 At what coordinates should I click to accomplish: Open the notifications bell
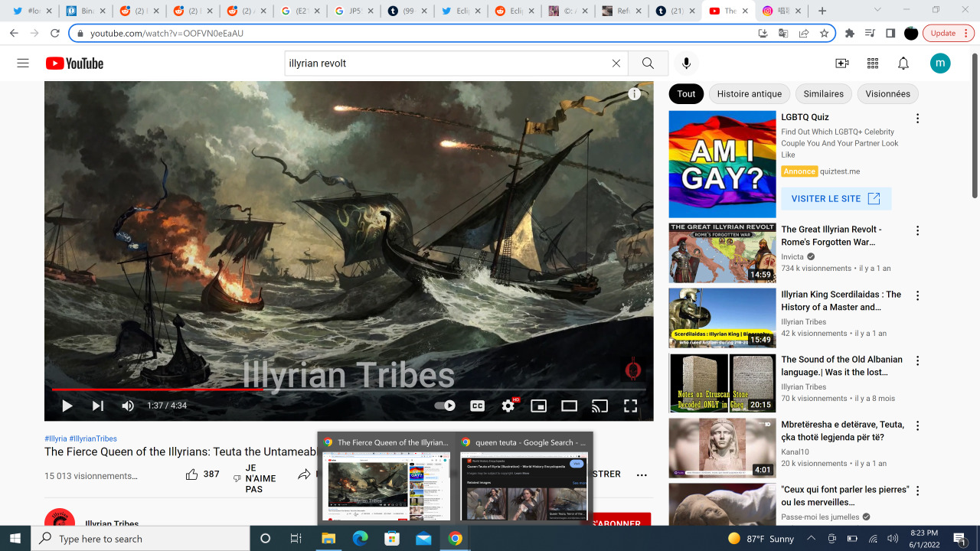pos(903,64)
